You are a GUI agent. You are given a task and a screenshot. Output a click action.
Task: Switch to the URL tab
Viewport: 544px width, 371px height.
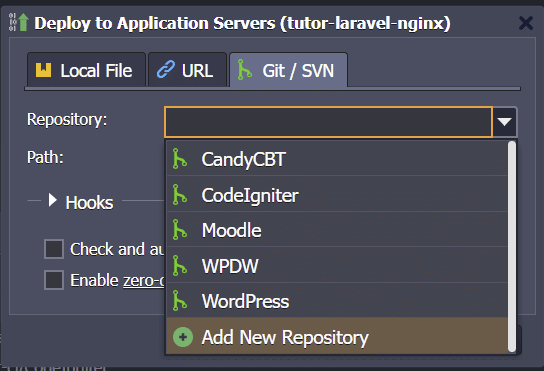[x=187, y=70]
